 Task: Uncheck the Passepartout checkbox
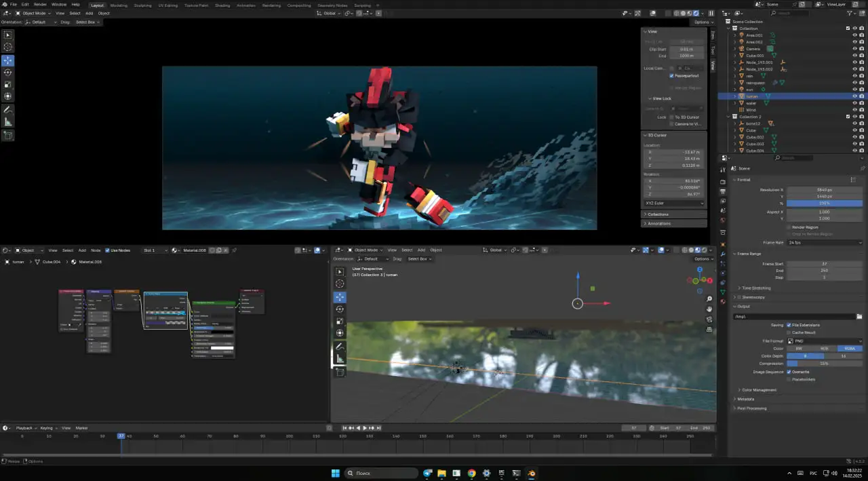671,76
